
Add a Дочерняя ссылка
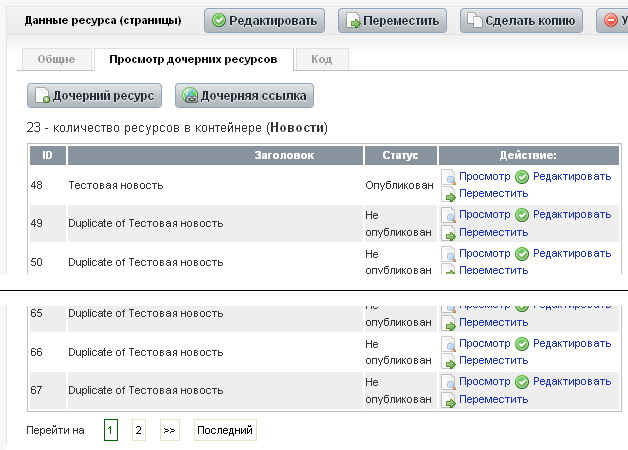pos(245,96)
